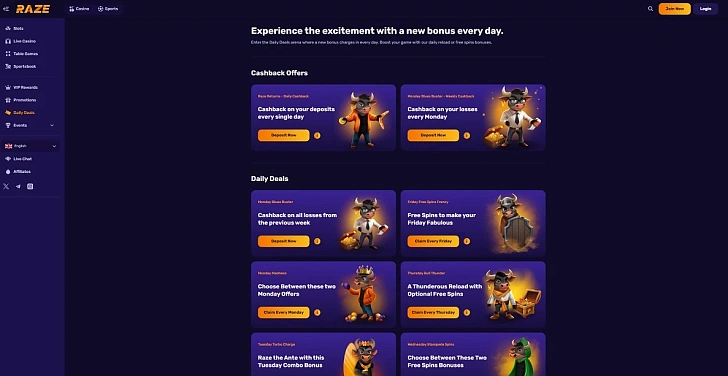Click info icon next to Claim Every Monday

coord(317,312)
